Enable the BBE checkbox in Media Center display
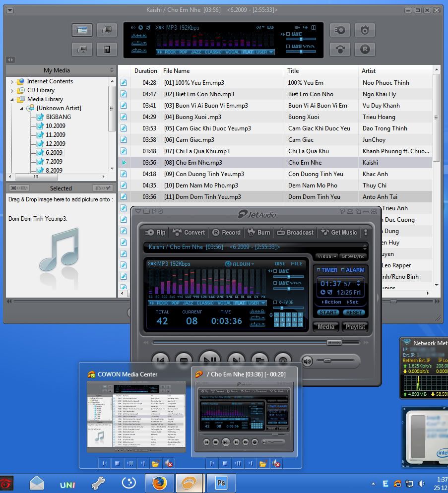This screenshot has width=448, height=493. click(288, 34)
